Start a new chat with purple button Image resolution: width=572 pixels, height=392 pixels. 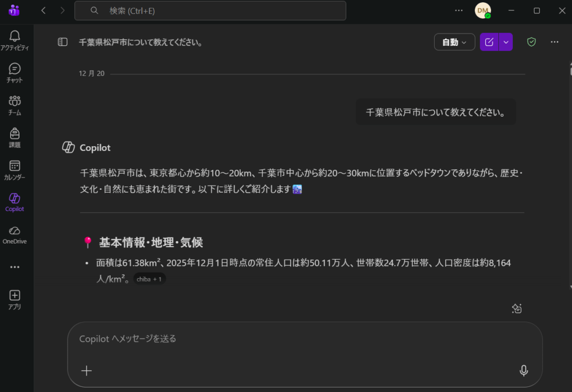[489, 42]
